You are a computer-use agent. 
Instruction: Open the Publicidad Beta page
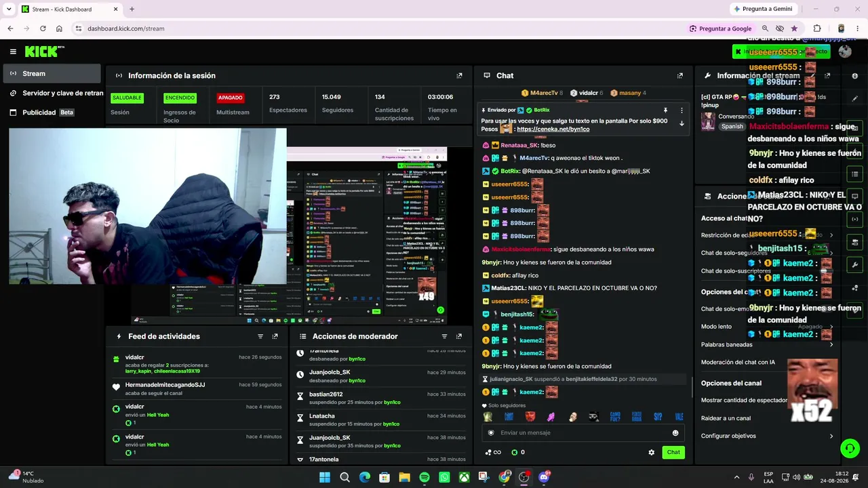(52, 113)
